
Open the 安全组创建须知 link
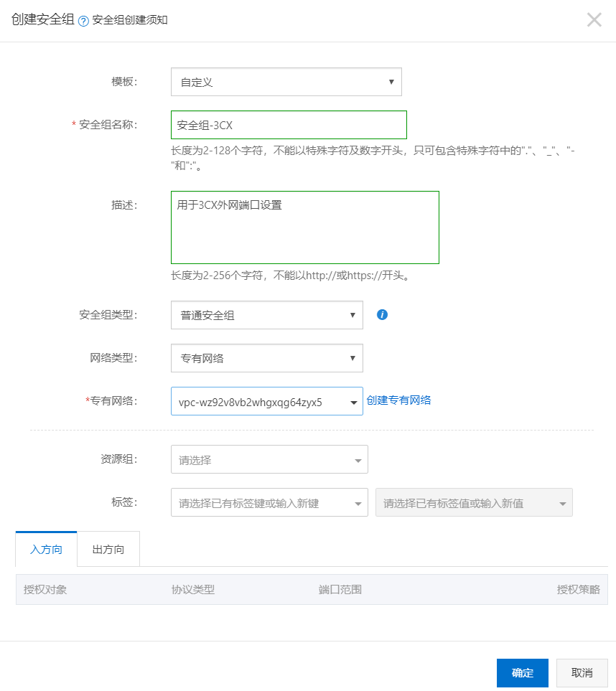[x=130, y=20]
